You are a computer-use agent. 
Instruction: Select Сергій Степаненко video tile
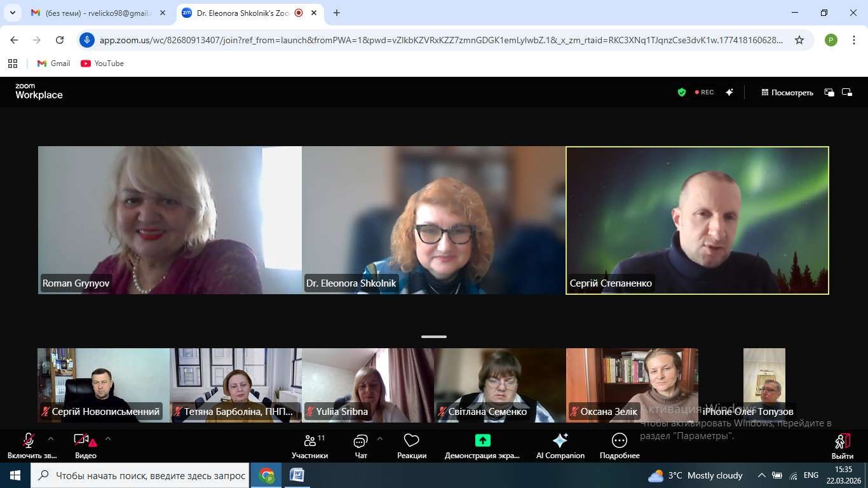(x=697, y=220)
